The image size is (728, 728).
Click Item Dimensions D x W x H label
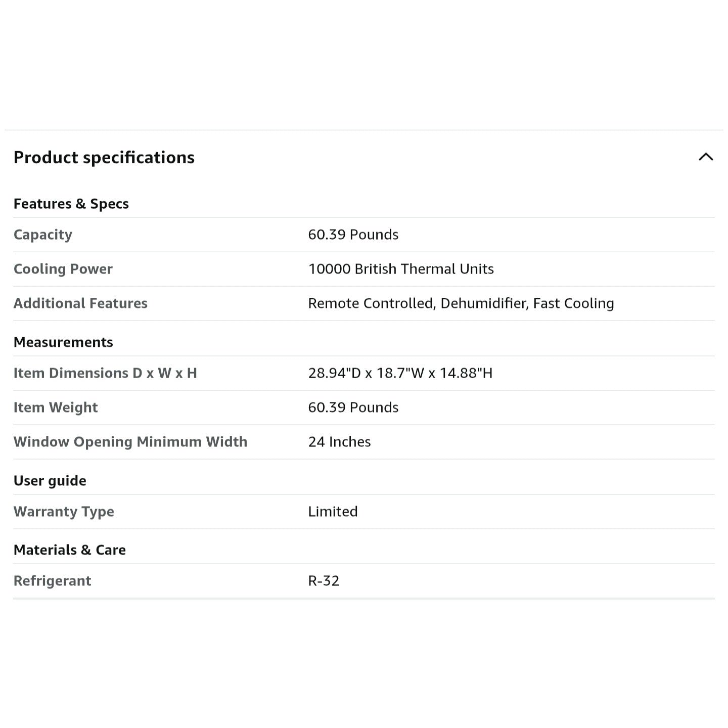[x=105, y=373]
